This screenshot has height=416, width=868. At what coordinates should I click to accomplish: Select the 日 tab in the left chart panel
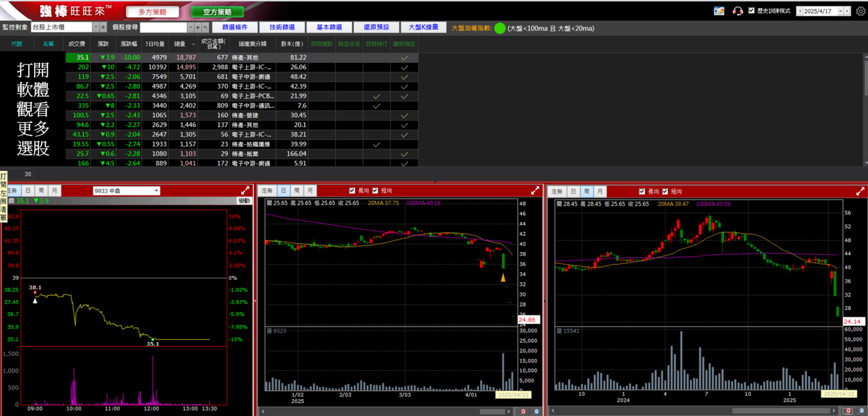point(28,191)
